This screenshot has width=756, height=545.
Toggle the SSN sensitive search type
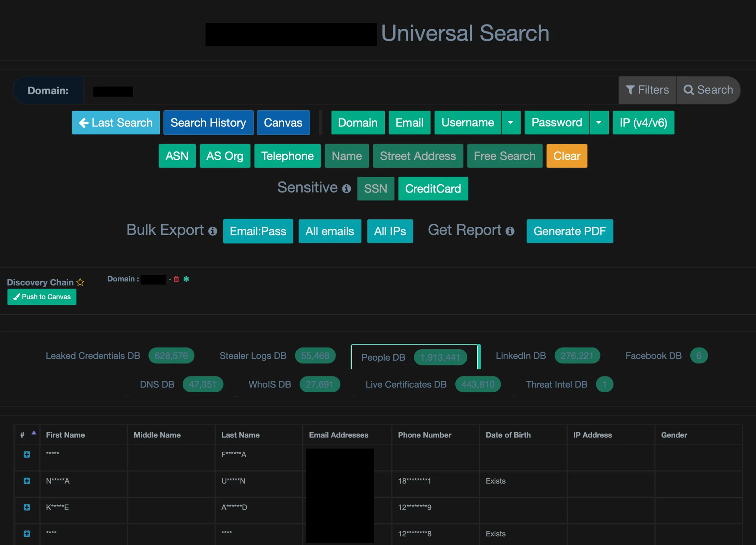[x=375, y=189]
